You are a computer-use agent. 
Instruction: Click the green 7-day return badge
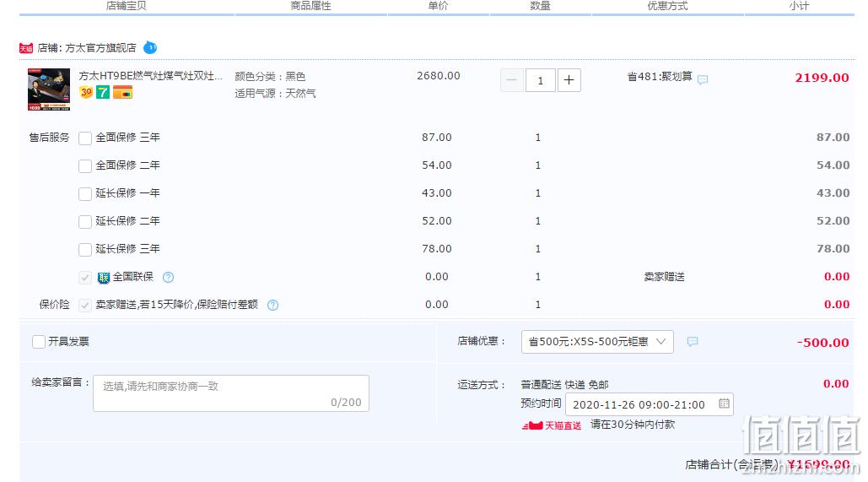point(103,92)
